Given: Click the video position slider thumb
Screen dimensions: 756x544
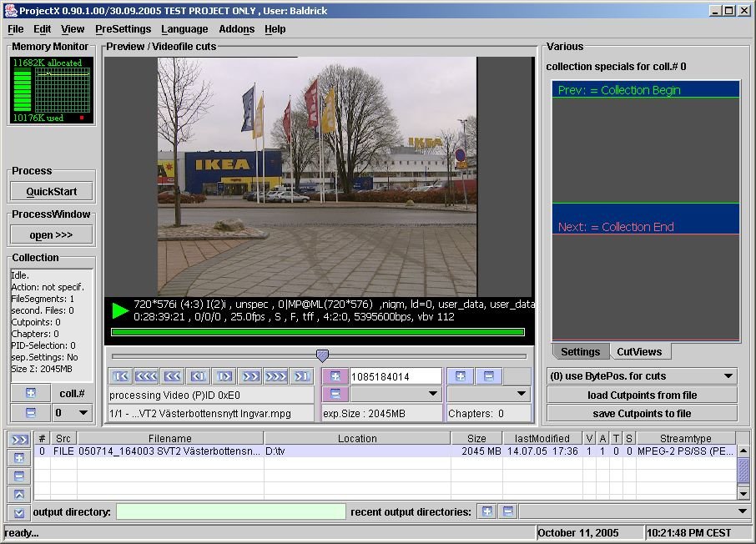Looking at the screenshot, I should click(322, 356).
